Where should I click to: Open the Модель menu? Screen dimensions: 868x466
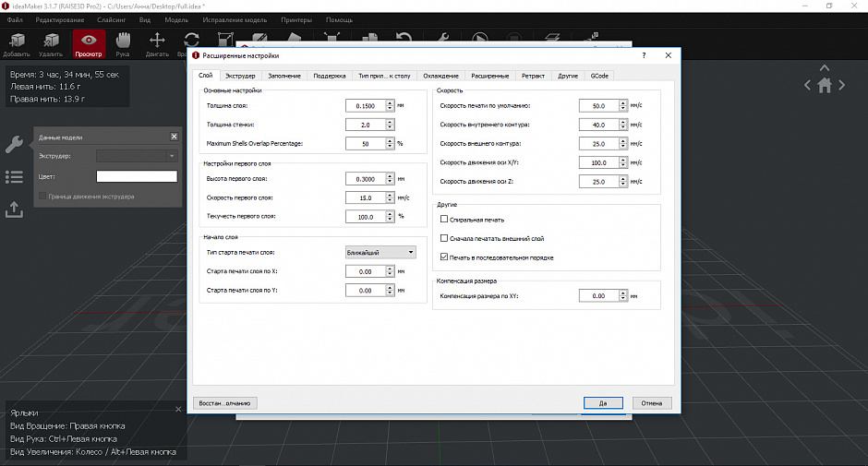click(x=176, y=20)
